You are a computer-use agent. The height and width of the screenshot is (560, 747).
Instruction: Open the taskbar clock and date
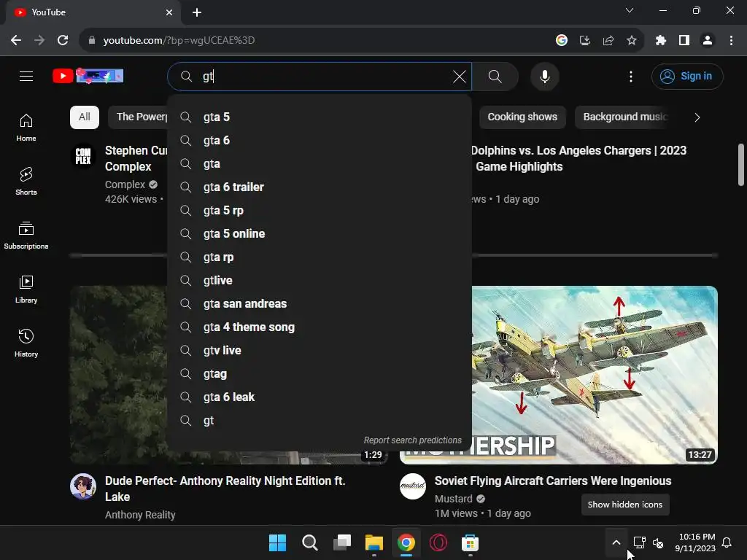[x=695, y=542]
